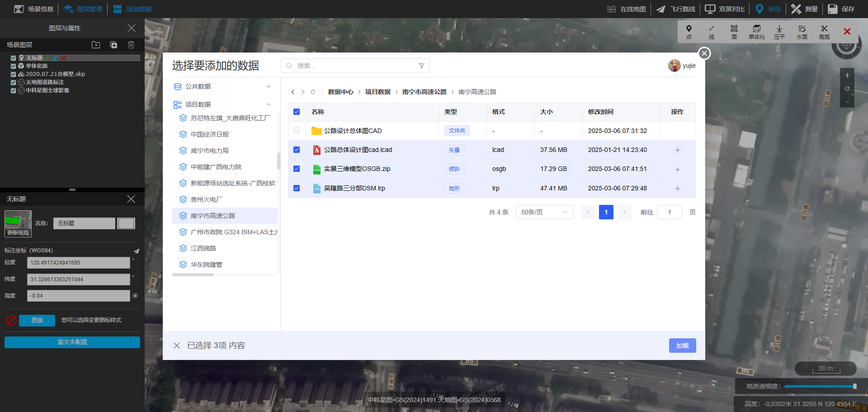Select the 裁剪 clipping tool

824,32
